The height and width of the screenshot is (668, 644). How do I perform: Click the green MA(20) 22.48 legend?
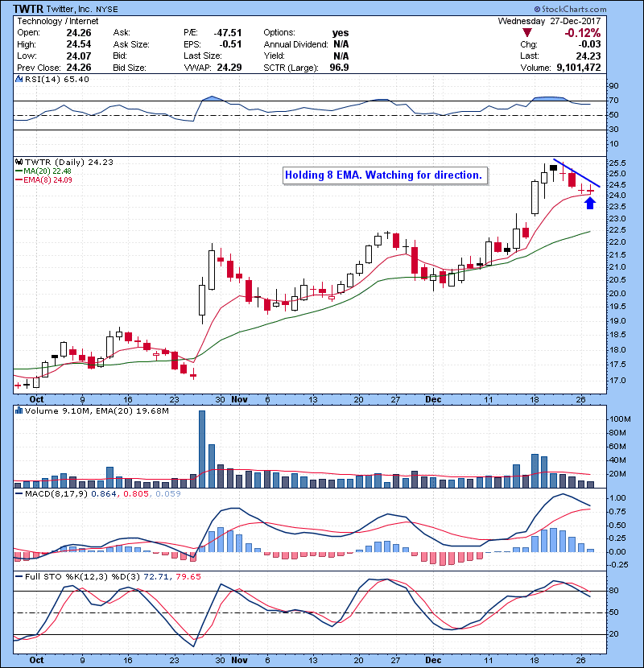click(43, 171)
